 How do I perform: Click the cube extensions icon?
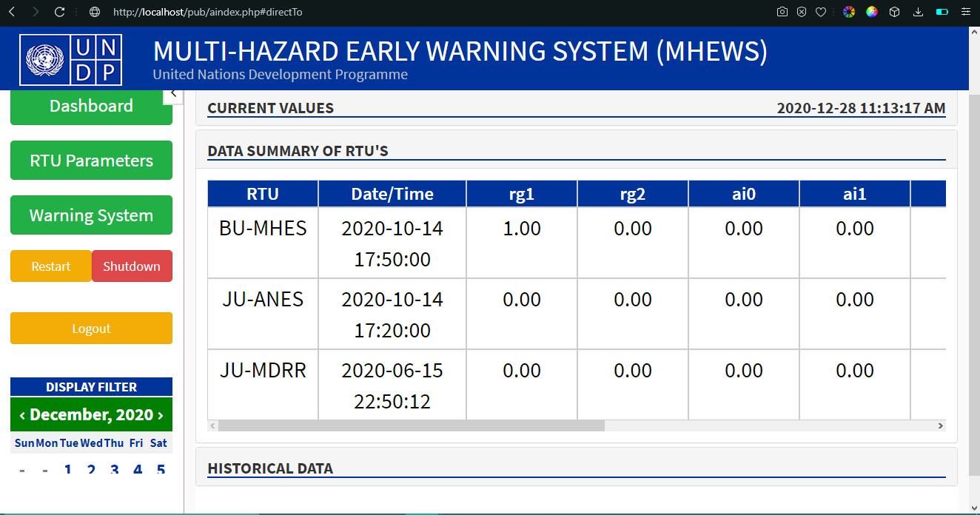pyautogui.click(x=895, y=12)
